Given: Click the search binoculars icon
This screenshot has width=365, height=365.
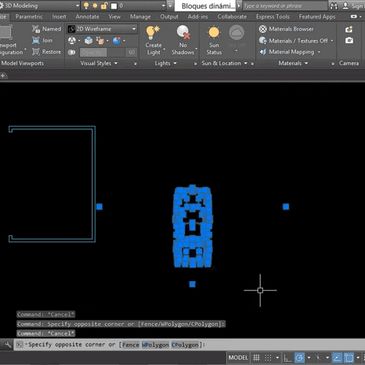Looking at the screenshot, I should point(333,6).
